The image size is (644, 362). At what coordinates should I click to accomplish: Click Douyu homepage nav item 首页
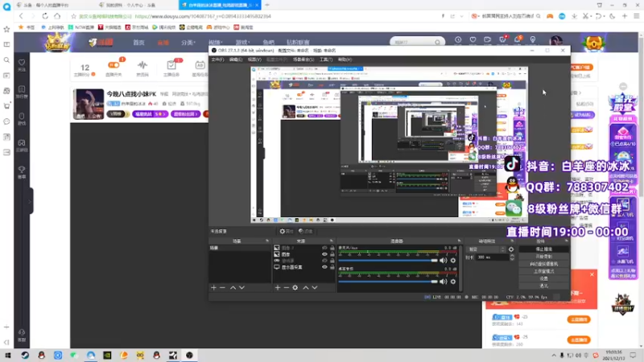[138, 43]
